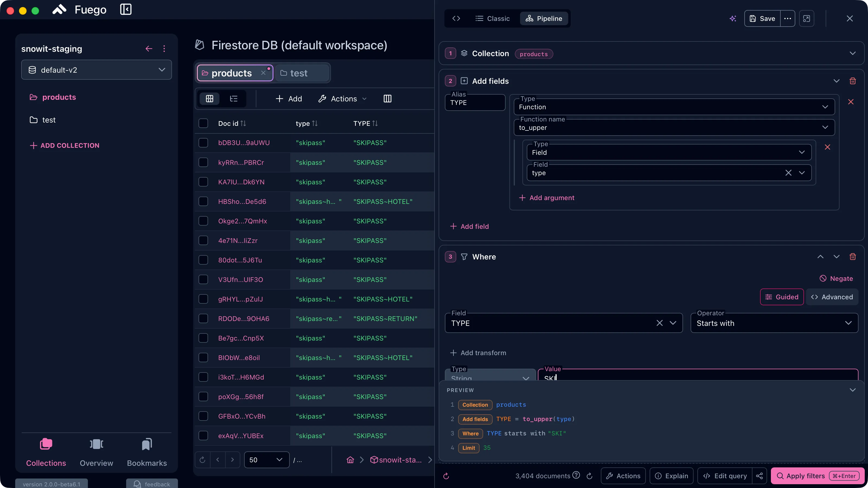Viewport: 868px width, 488px height.
Task: Click the Edit query button
Action: (725, 476)
